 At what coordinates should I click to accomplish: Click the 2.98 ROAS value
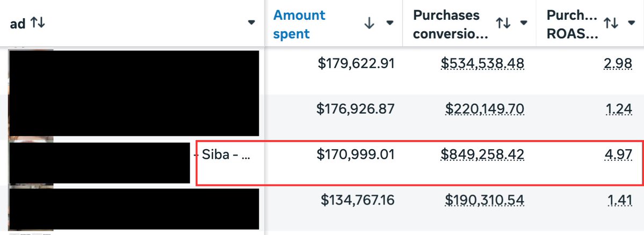tap(619, 63)
